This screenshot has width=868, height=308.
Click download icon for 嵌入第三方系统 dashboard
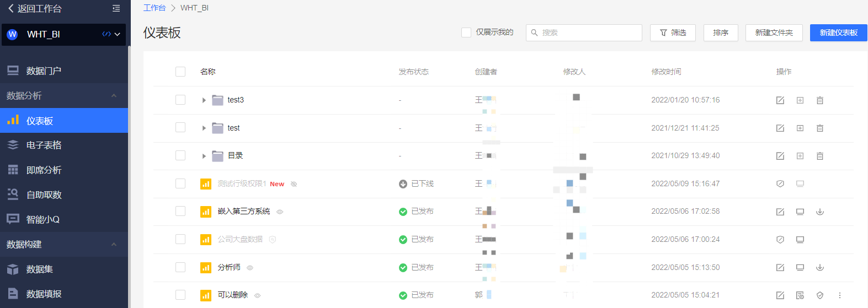pos(819,212)
